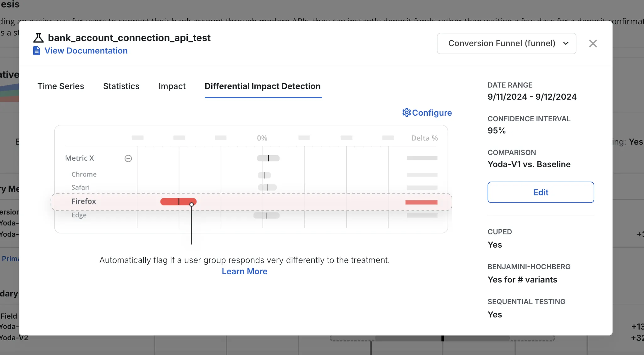Viewport: 644px width, 355px height.
Task: Open the Statistics tab
Action: [x=121, y=86]
